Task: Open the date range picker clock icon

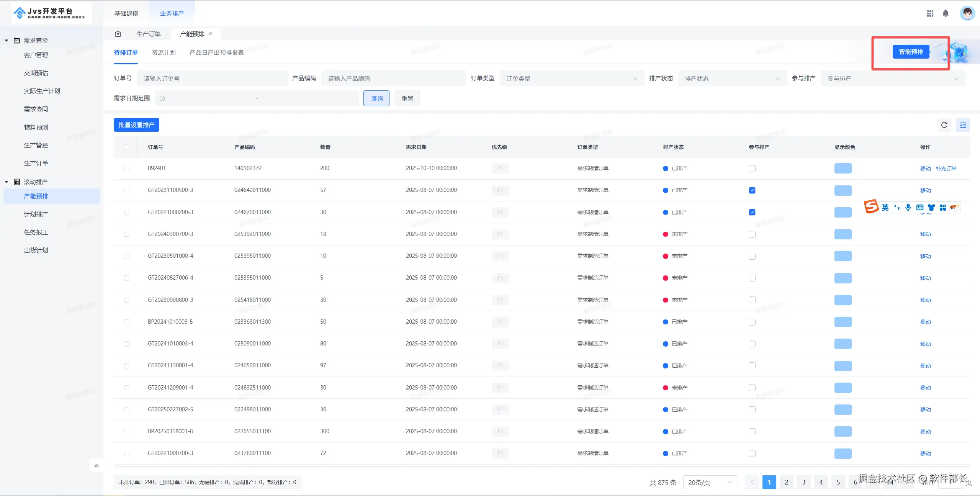Action: click(x=162, y=98)
